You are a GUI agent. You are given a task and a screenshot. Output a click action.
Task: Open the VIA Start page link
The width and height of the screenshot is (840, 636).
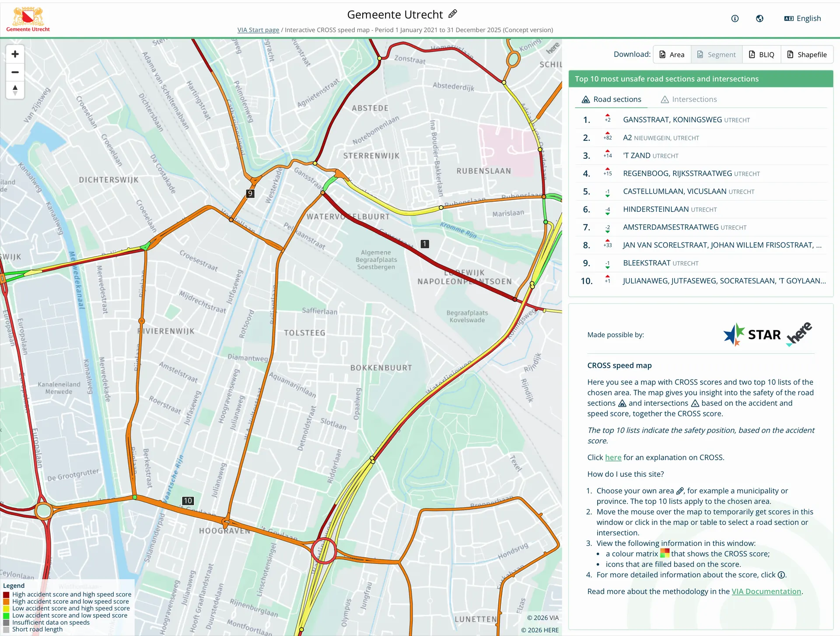258,30
